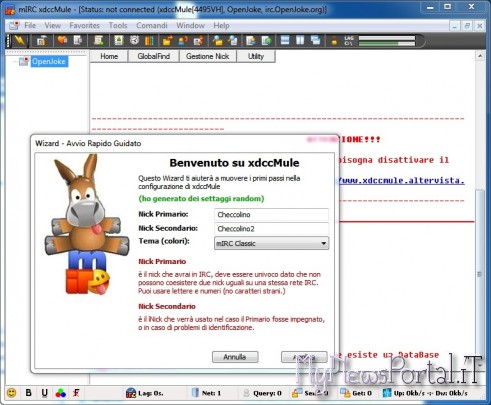This screenshot has height=405, width=491.
Task: Click the LAG progress bar in toolbar
Action: [x=387, y=38]
